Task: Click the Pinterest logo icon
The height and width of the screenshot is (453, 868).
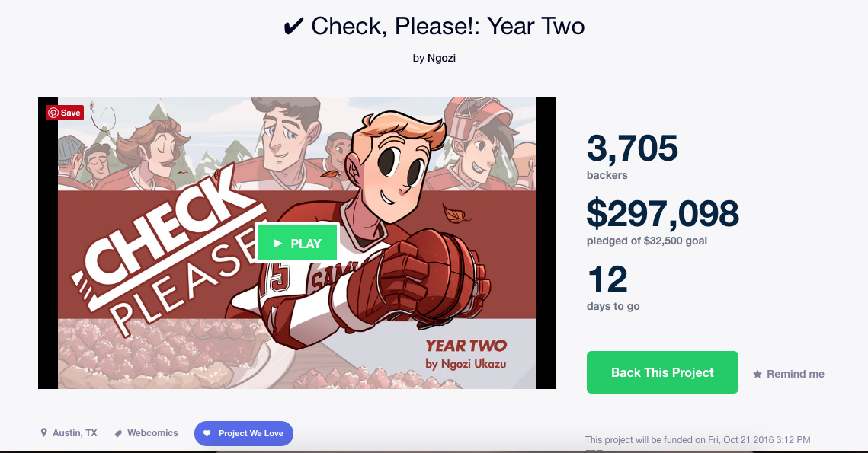Action: 53,113
